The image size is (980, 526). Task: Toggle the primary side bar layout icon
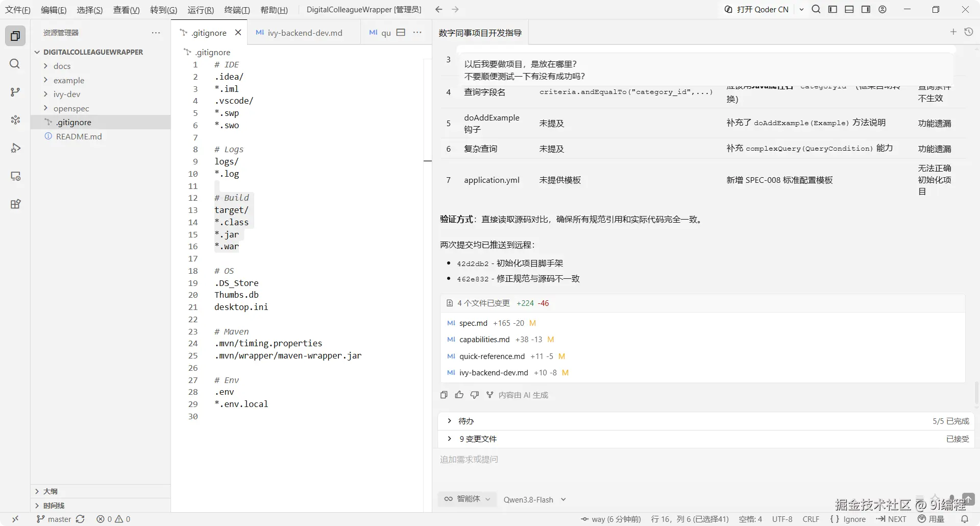pos(832,9)
